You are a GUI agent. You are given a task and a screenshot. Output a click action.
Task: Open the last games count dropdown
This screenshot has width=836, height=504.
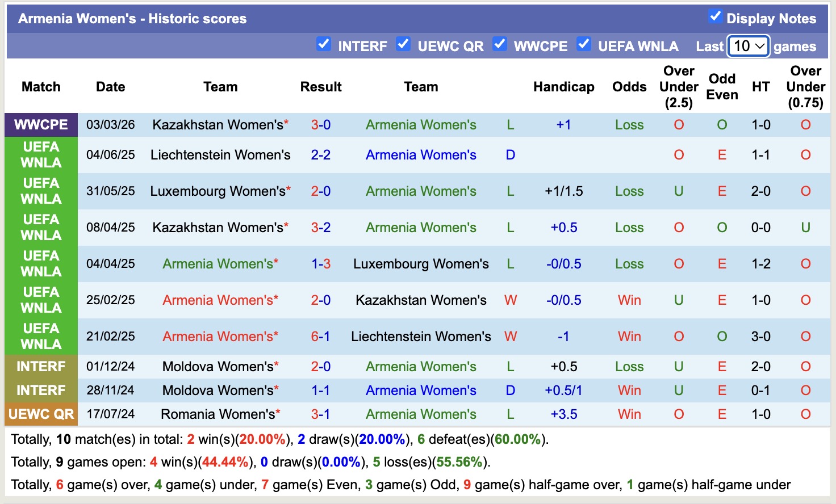coord(748,46)
